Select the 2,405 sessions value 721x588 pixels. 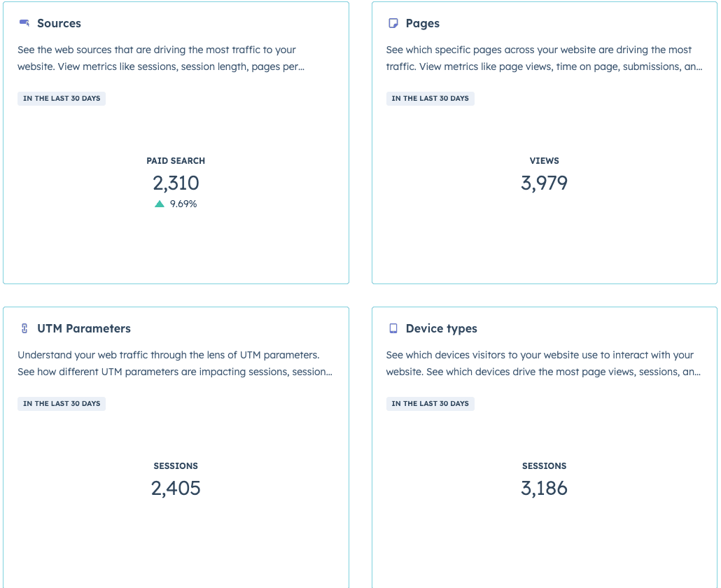[x=176, y=489]
